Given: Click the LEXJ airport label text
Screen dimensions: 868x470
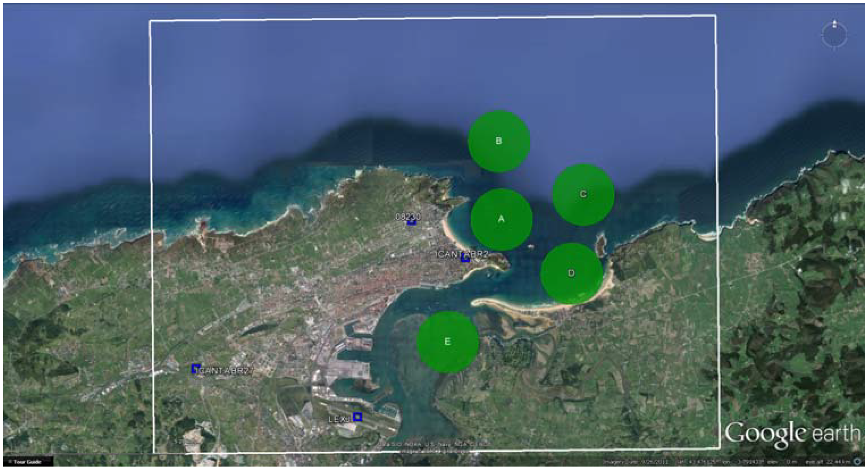Looking at the screenshot, I should (339, 419).
